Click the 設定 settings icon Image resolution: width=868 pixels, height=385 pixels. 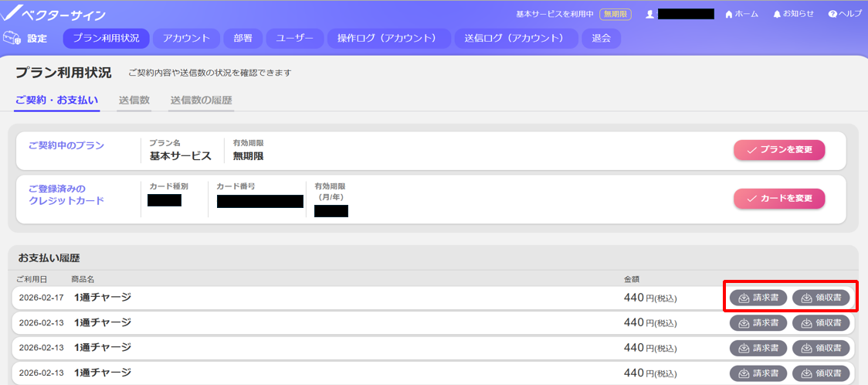(12, 38)
